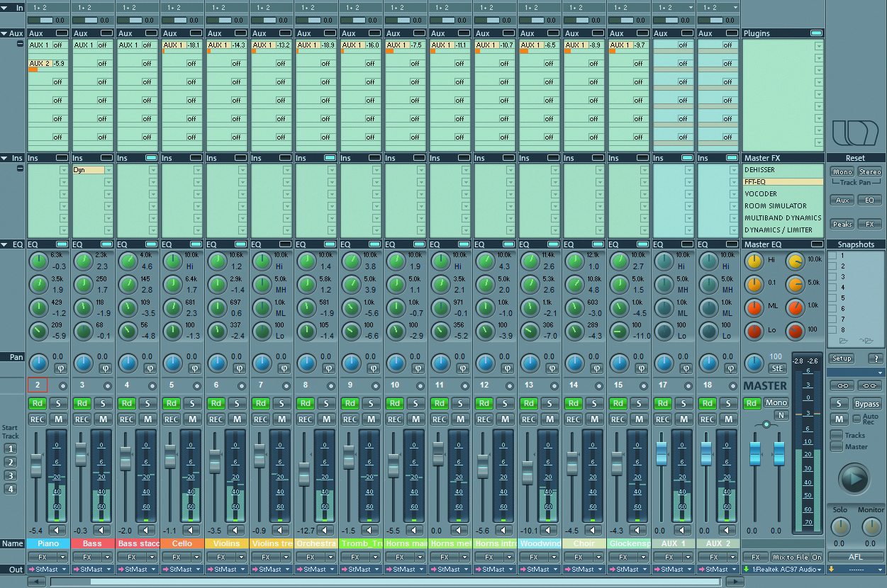Enable the Auto Rec checkbox

coord(857,419)
